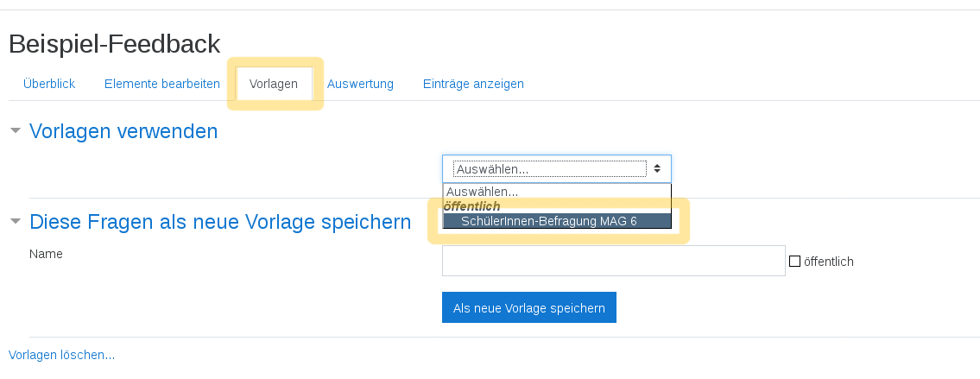Switch to the Elemente bearbeiten tab
This screenshot has width=980, height=379.
[162, 84]
